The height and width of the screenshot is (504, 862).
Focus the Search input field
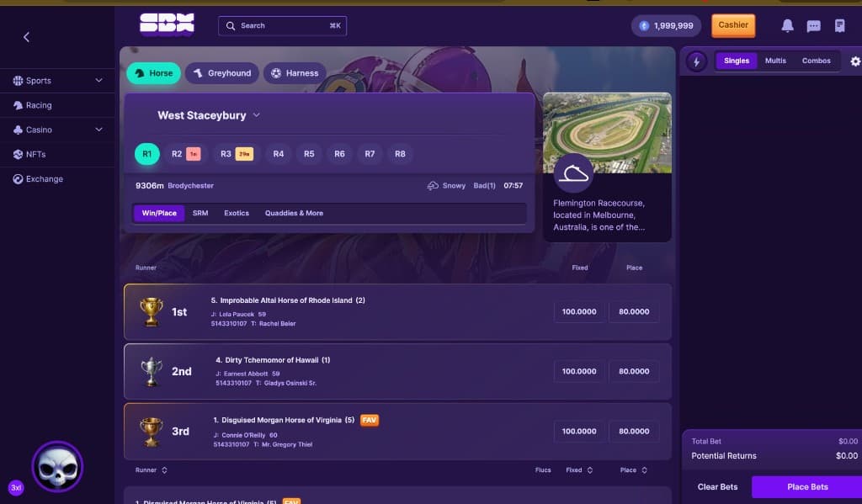(283, 26)
